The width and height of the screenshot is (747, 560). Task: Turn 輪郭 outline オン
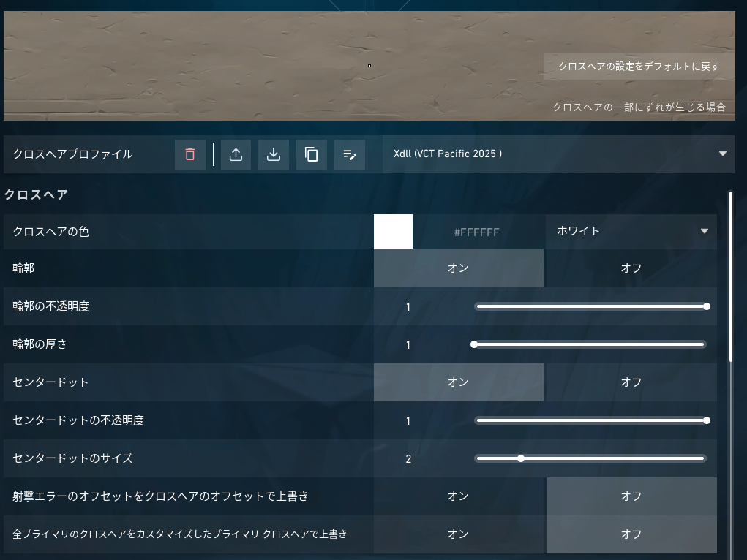click(458, 268)
